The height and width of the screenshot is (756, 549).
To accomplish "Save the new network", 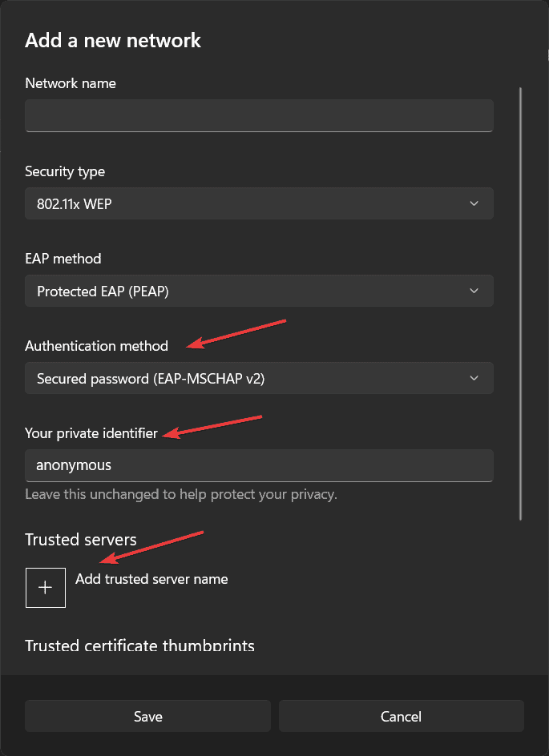I will 147,716.
